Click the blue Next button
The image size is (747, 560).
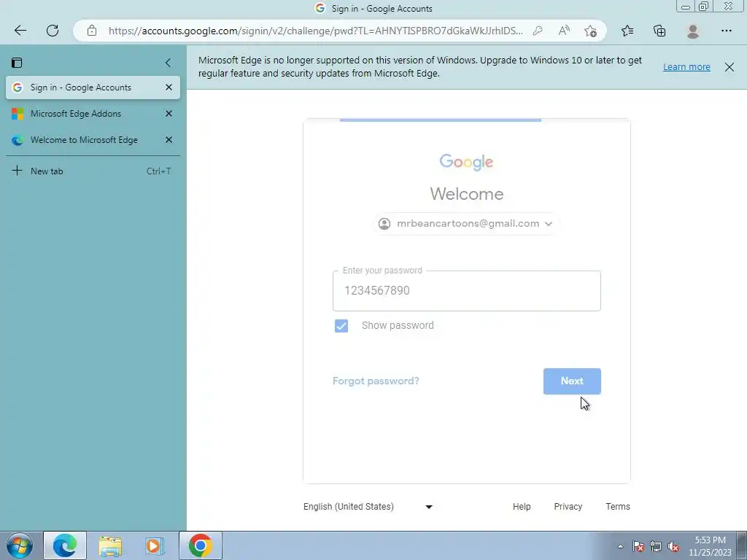(572, 381)
